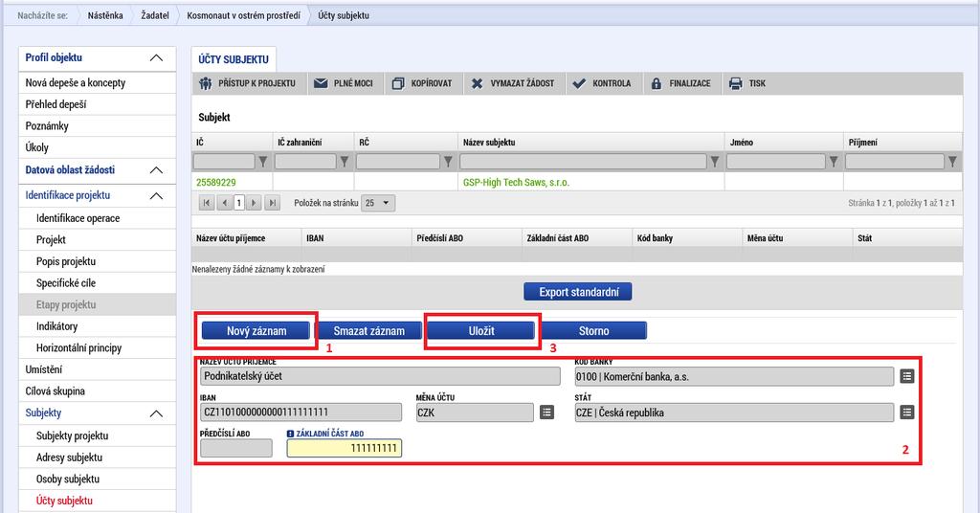Go to Žadatel breadcrumb
This screenshot has width=980, height=513.
coord(154,15)
